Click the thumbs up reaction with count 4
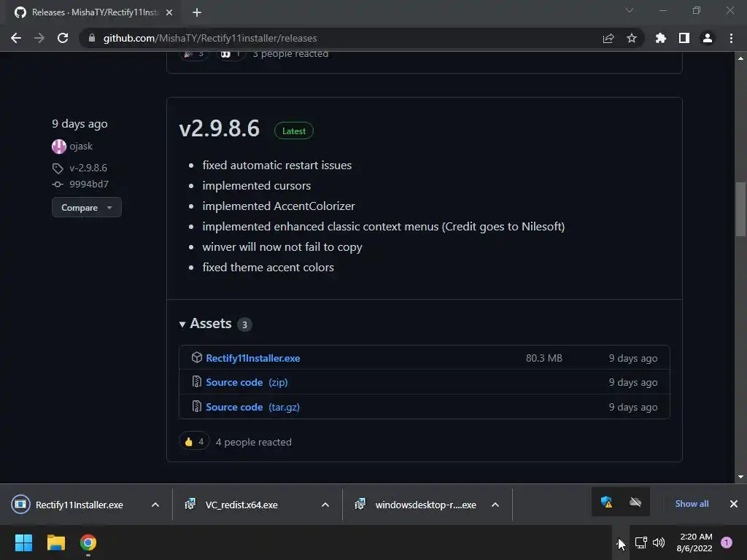The height and width of the screenshot is (560, 747). [x=194, y=442]
